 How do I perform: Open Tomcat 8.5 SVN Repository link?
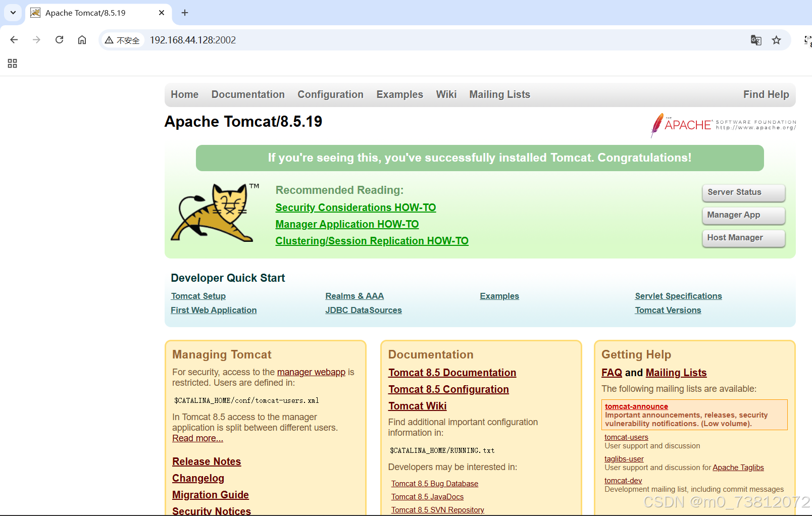click(437, 510)
